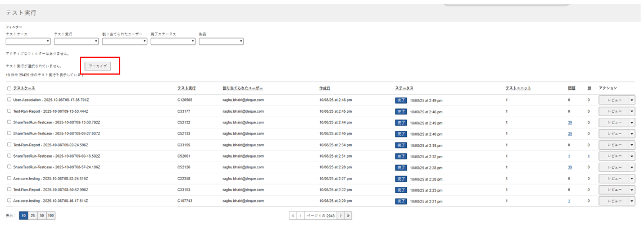
Task: Open the 割り当てられたユーザー filter dropdown
Action: (x=125, y=41)
